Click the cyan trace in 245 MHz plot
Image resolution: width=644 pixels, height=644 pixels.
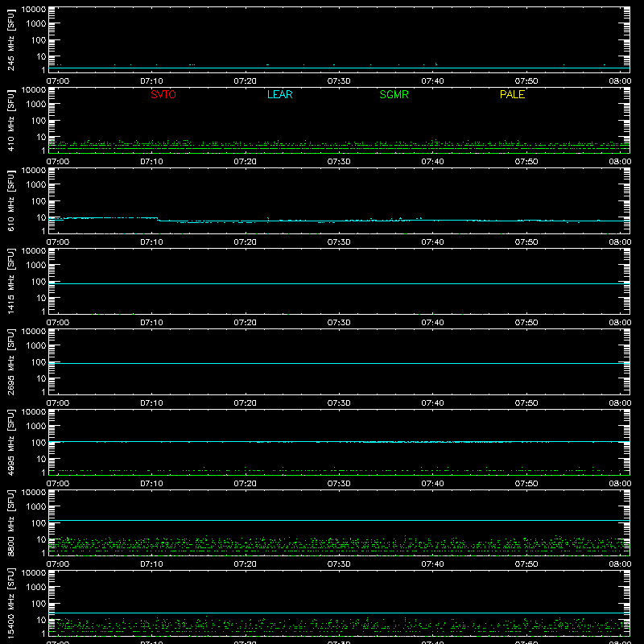pyautogui.click(x=339, y=68)
